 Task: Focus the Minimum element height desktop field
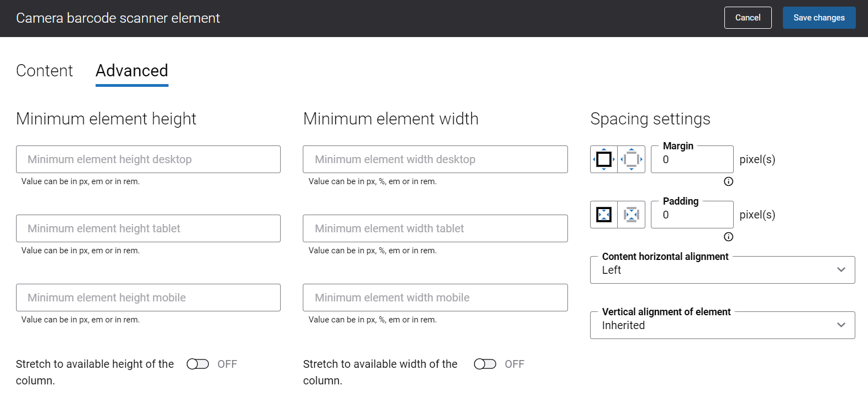point(148,159)
